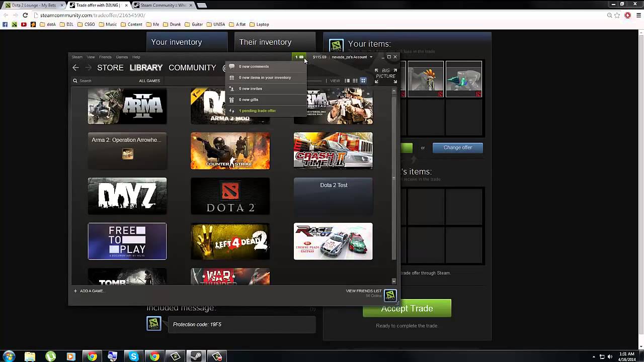
Task: Click Add a Game link
Action: pyautogui.click(x=92, y=291)
